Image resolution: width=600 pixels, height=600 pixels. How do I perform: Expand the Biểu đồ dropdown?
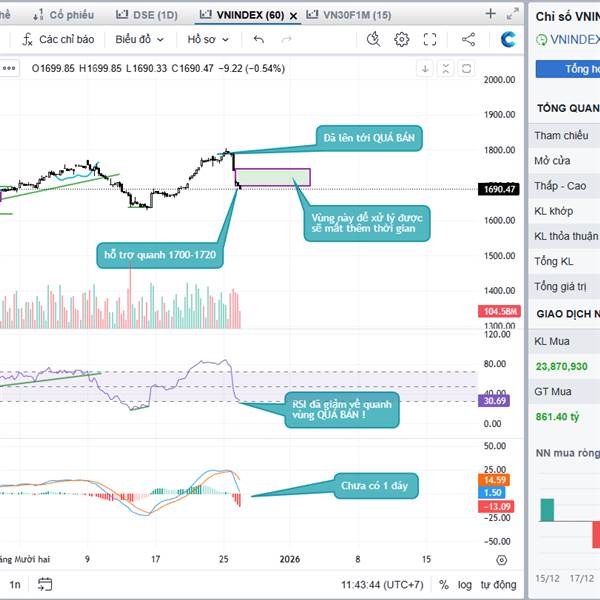click(x=139, y=39)
